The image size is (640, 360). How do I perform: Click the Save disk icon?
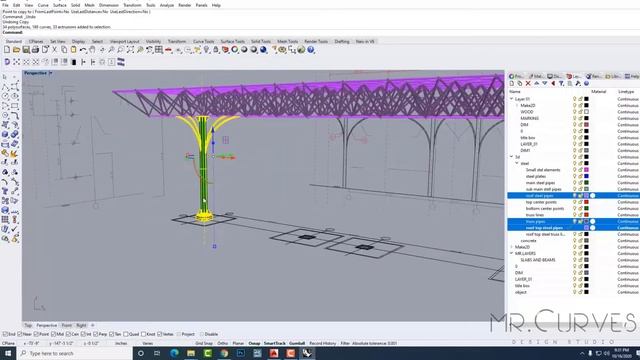[26, 50]
